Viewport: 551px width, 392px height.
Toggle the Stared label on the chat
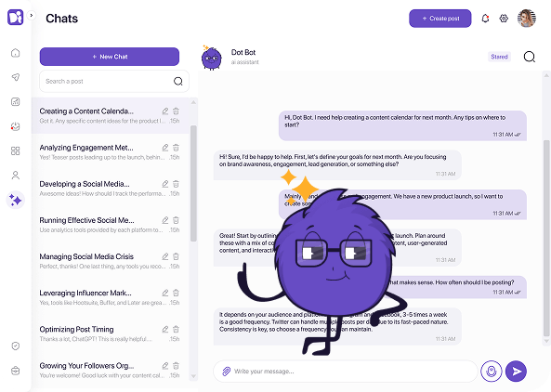tap(499, 57)
